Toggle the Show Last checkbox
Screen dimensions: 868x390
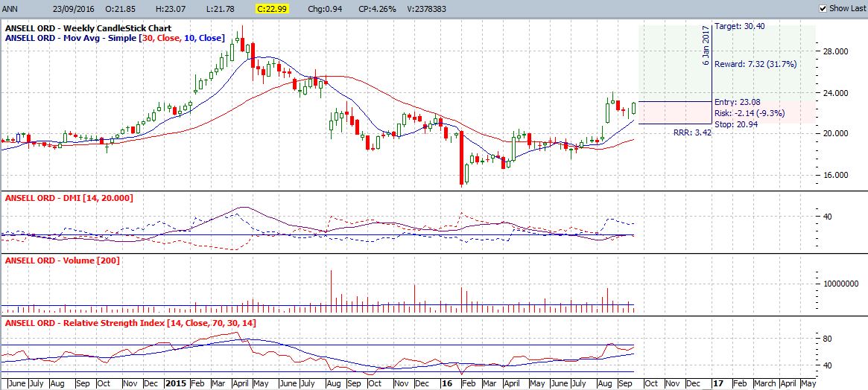[x=823, y=8]
